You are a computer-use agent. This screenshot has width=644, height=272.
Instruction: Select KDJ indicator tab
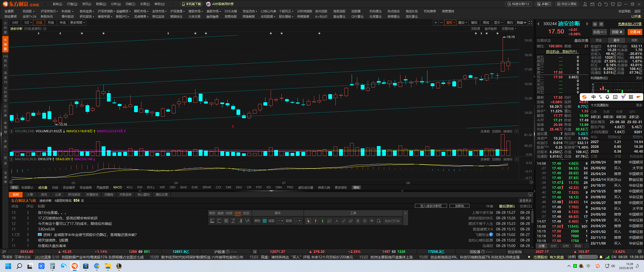click(130, 187)
